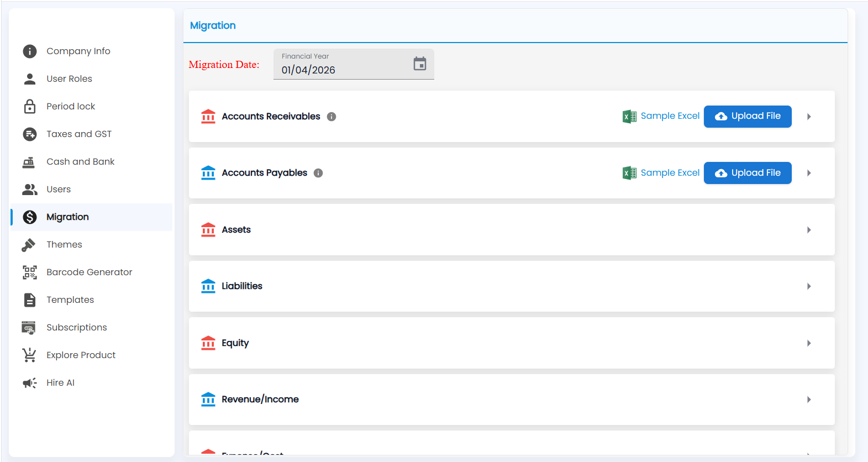Click the Cash and Bank register icon

pyautogui.click(x=29, y=162)
